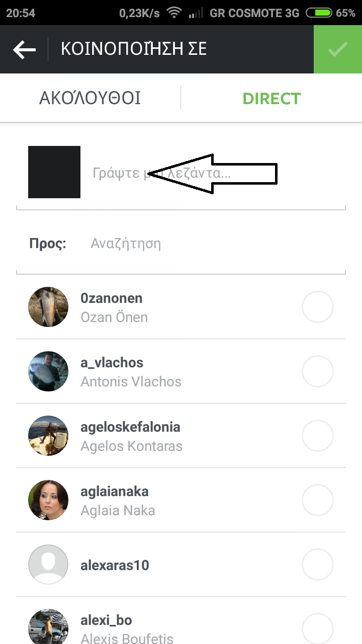Select recipient 0zanonen's circle
Image resolution: width=362 pixels, height=644 pixels.
point(318,307)
